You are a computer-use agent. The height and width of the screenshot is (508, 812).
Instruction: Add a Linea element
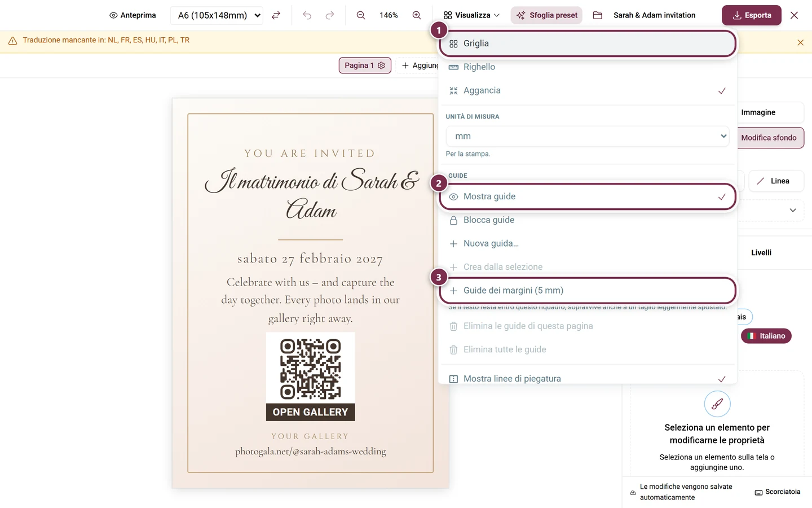(776, 181)
